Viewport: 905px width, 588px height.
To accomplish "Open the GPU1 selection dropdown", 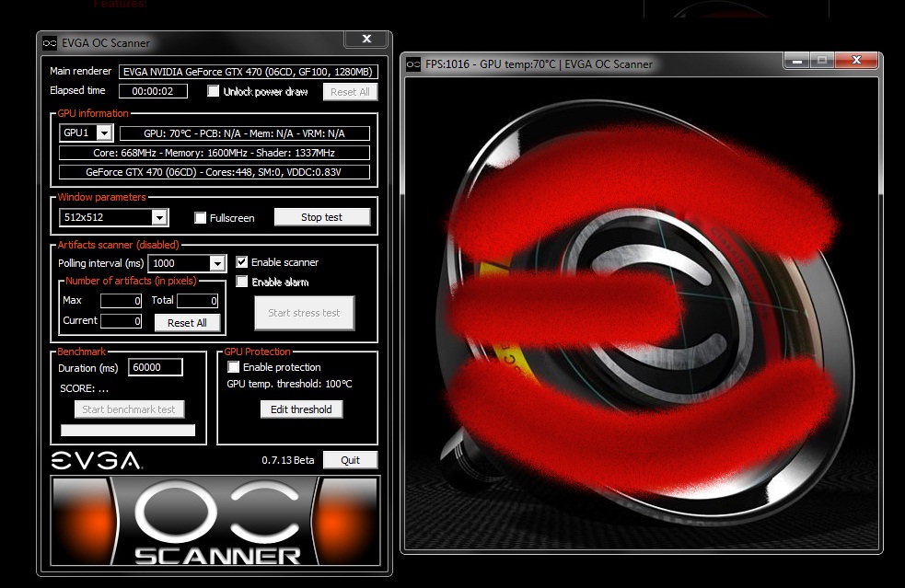I will [104, 133].
